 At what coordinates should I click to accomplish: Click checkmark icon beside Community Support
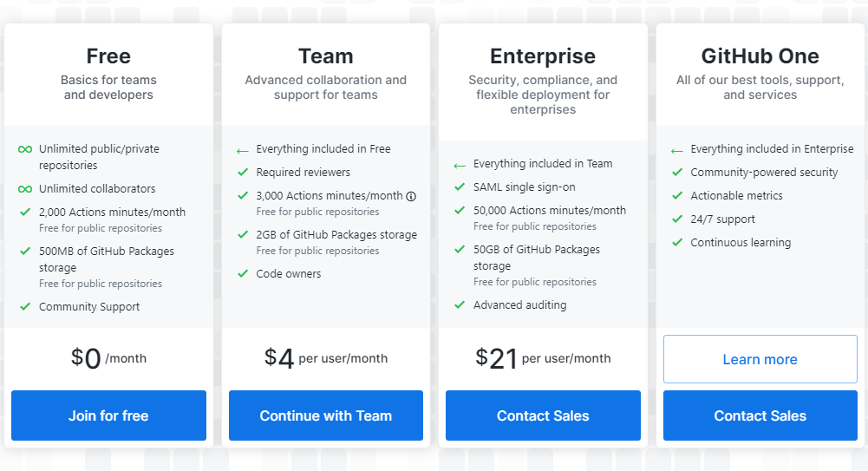[25, 306]
